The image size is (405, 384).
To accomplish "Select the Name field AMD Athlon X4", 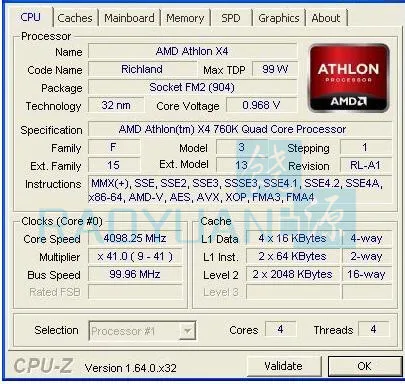I will [192, 51].
